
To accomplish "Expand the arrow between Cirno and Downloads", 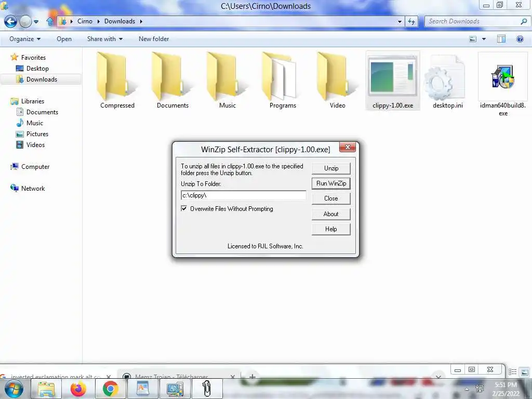I will [98, 21].
